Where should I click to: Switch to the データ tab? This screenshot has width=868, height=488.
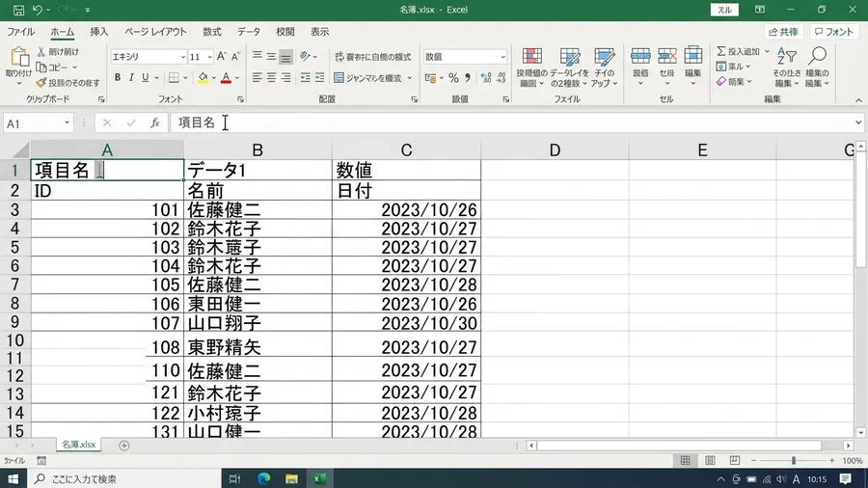point(249,32)
